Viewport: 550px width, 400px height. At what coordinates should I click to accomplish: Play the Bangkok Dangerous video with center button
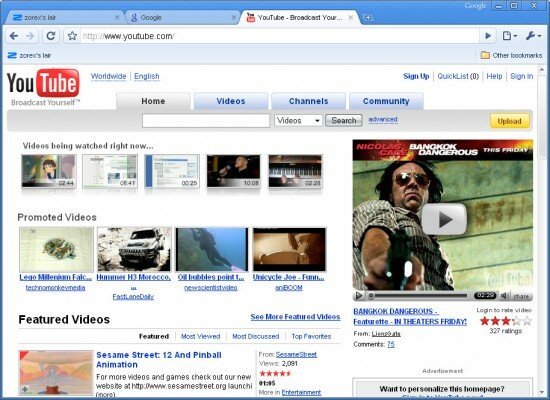coord(444,219)
